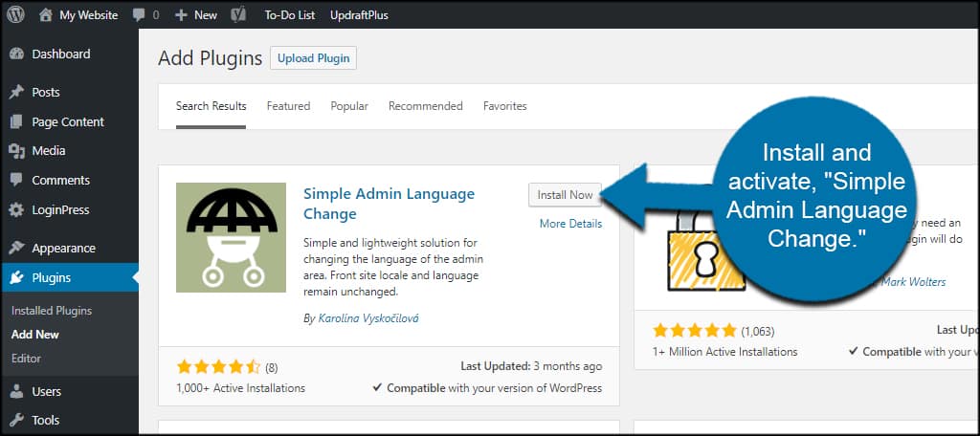
Task: Click the Appearance paintbrush icon
Action: (x=16, y=248)
